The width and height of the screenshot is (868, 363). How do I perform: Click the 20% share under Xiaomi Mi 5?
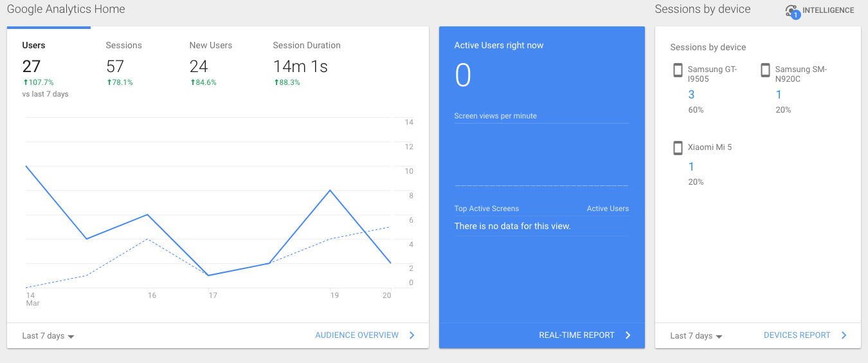click(x=696, y=182)
